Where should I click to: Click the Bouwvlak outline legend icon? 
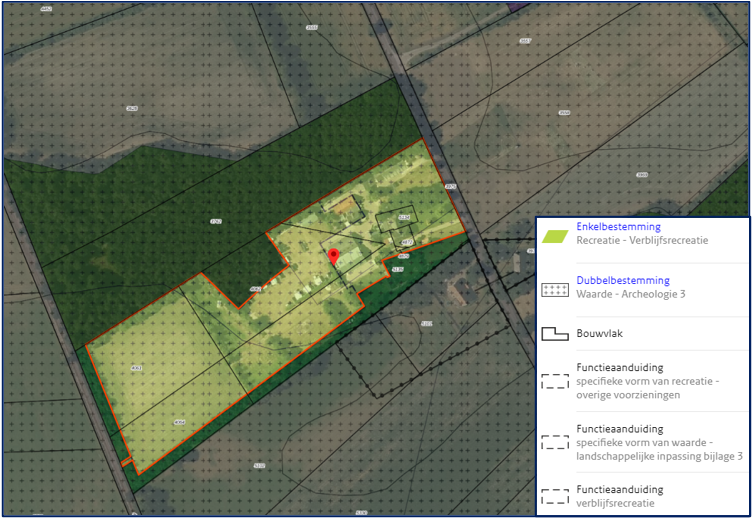(555, 334)
